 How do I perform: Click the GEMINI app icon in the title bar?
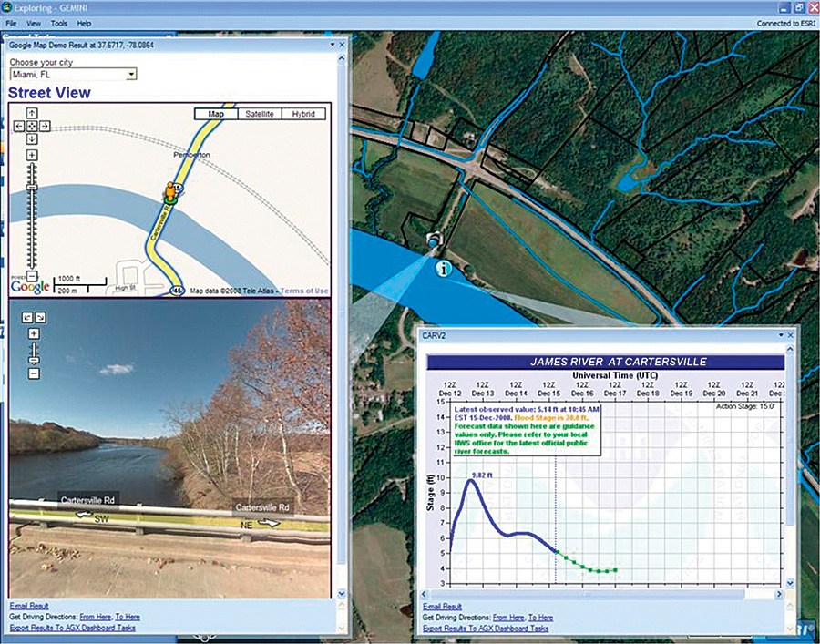[6, 7]
